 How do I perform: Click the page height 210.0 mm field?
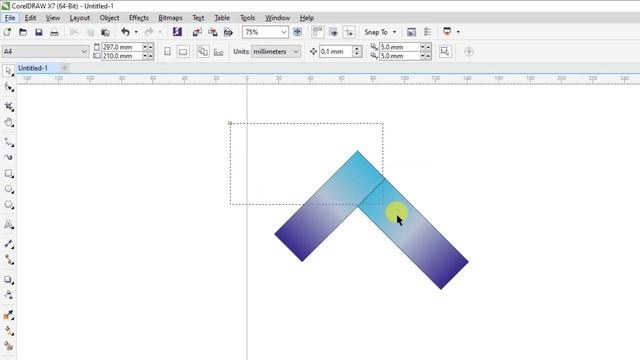pos(122,56)
